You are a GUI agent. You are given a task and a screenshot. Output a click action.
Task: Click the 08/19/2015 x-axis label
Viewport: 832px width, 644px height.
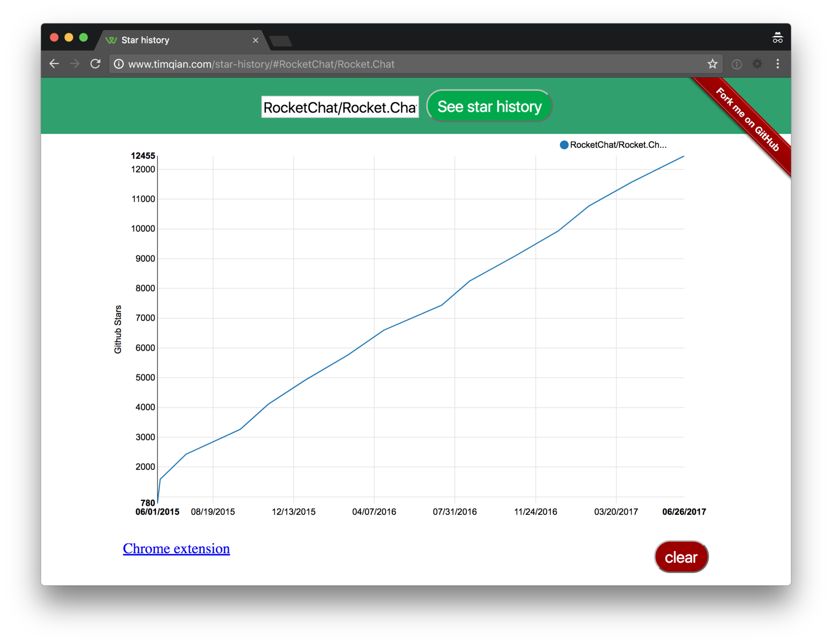213,512
